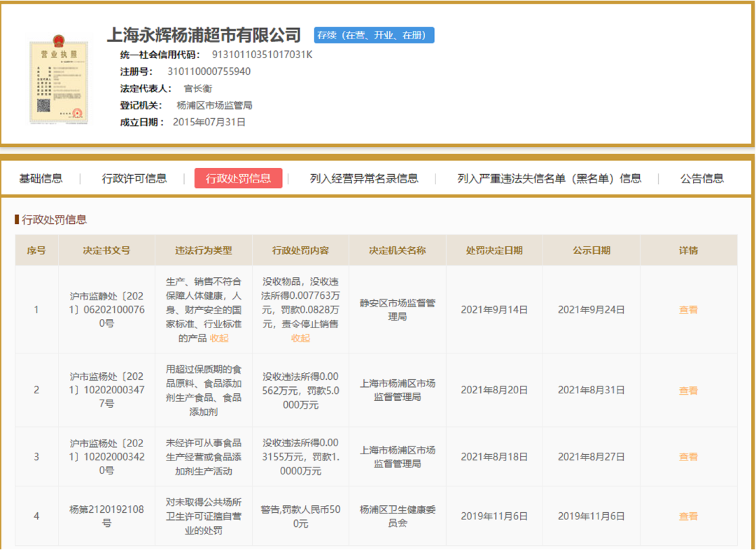
Task: Switch to the 行政许可信息 tab
Action: pyautogui.click(x=134, y=178)
